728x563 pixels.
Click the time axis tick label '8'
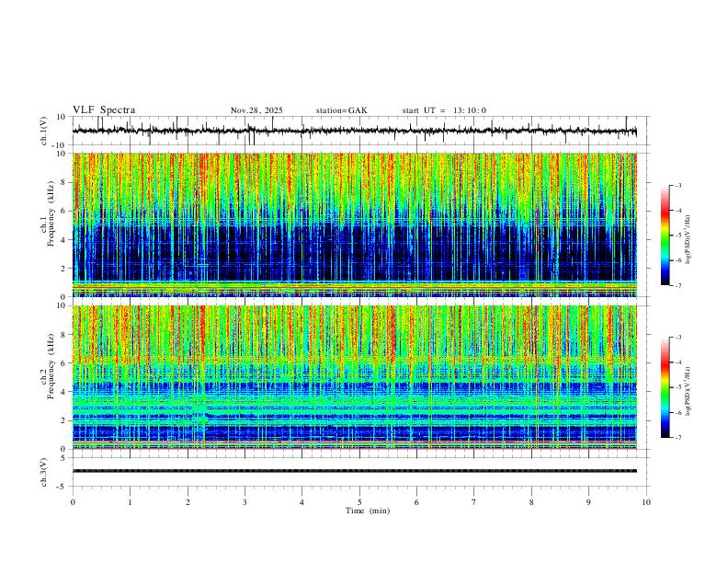pos(531,502)
